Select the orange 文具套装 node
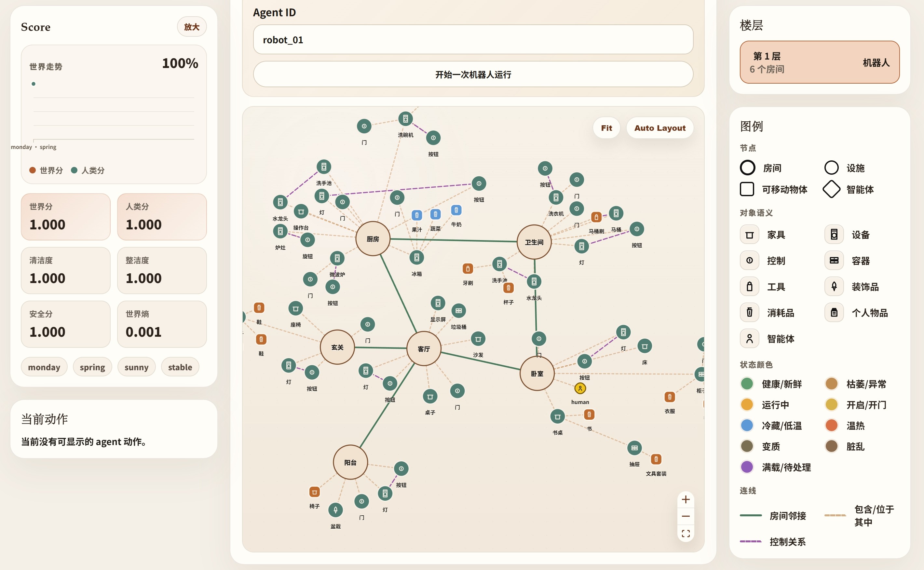This screenshot has width=924, height=570. point(656,459)
